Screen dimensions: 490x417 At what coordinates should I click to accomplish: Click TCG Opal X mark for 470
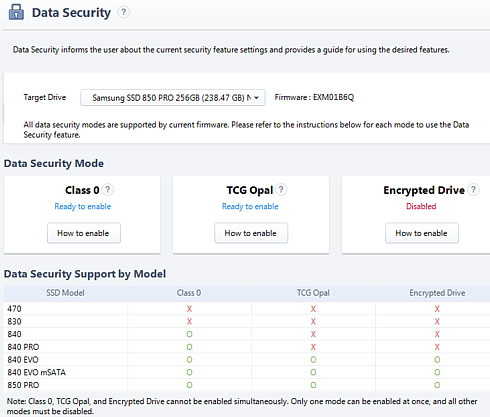pos(313,309)
